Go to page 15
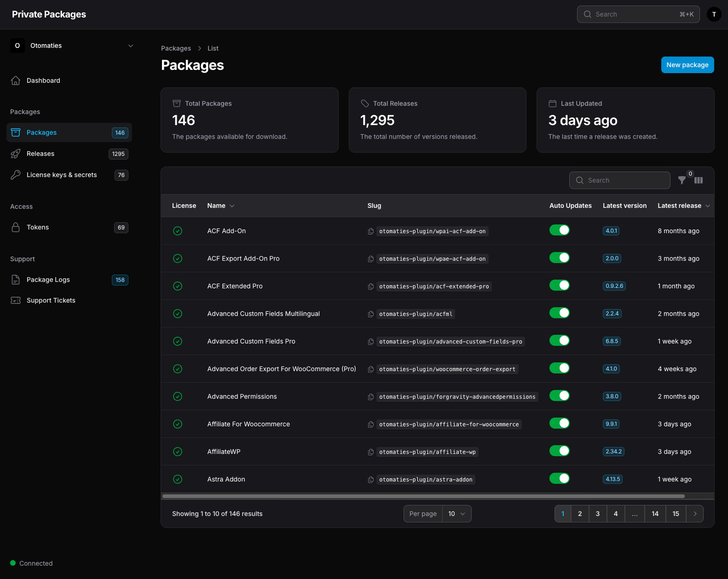728x579 pixels. click(676, 514)
